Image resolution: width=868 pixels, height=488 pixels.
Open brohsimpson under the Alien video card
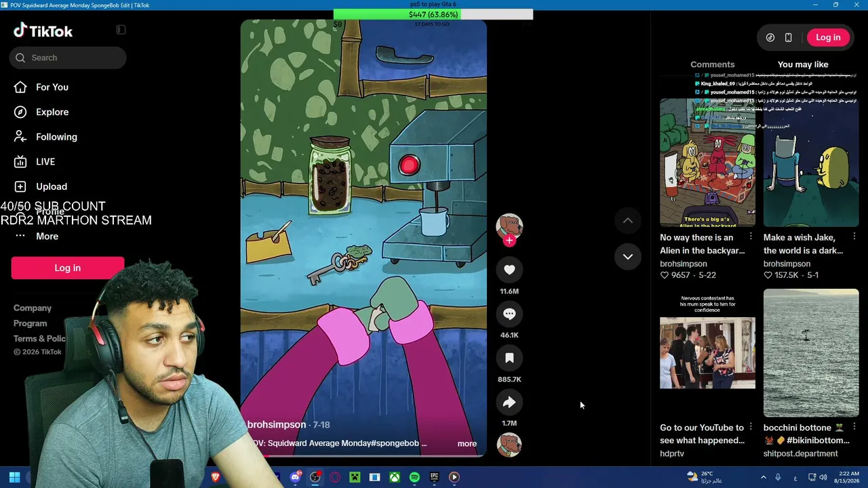(x=684, y=264)
